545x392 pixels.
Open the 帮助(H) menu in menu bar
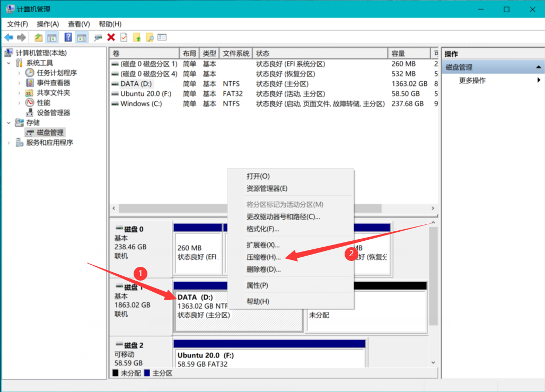click(x=110, y=24)
